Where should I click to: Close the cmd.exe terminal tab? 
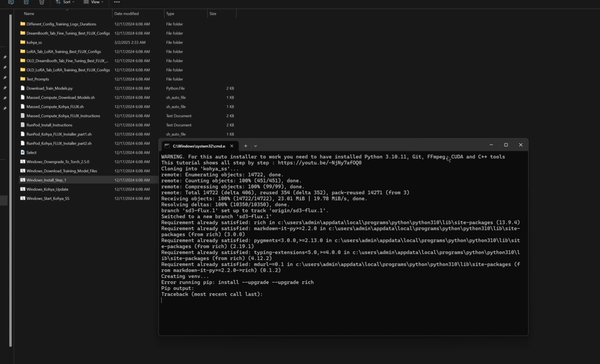coord(232,146)
